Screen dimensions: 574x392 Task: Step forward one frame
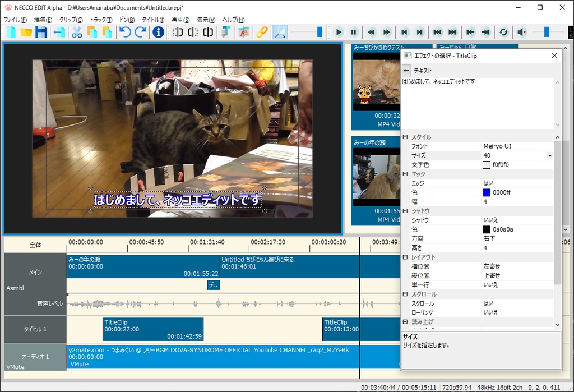[419, 32]
